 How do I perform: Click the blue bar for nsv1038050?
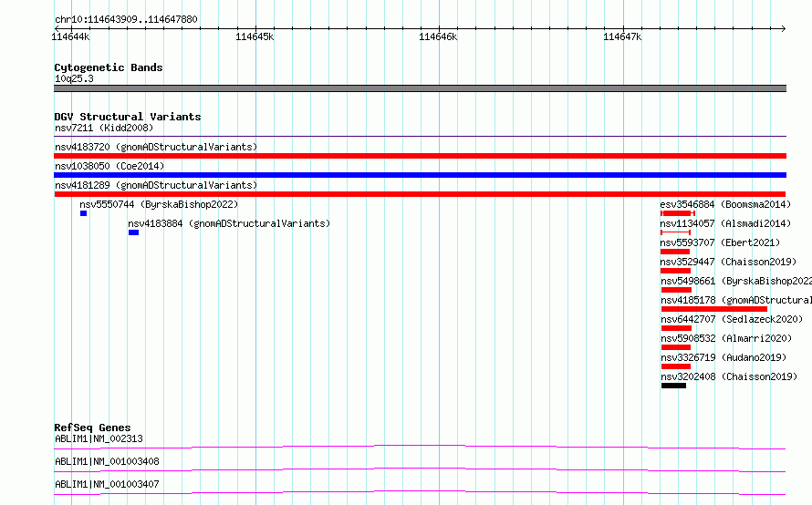tap(420, 175)
